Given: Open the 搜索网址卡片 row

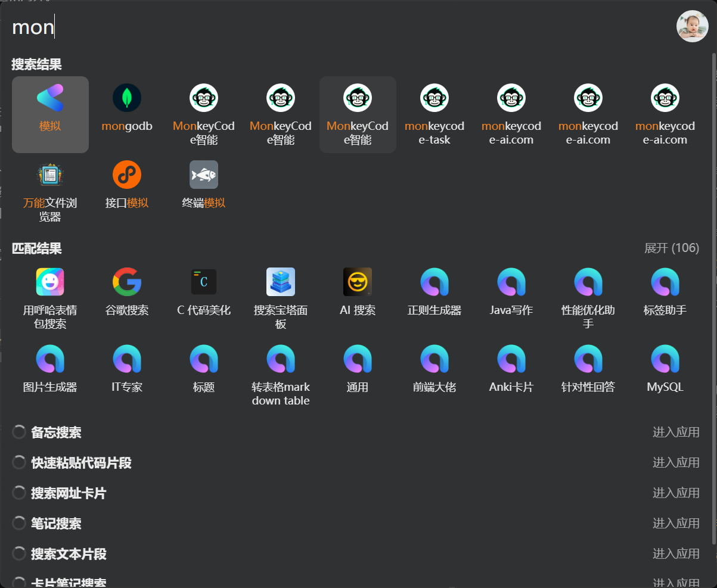Looking at the screenshot, I should click(356, 493).
